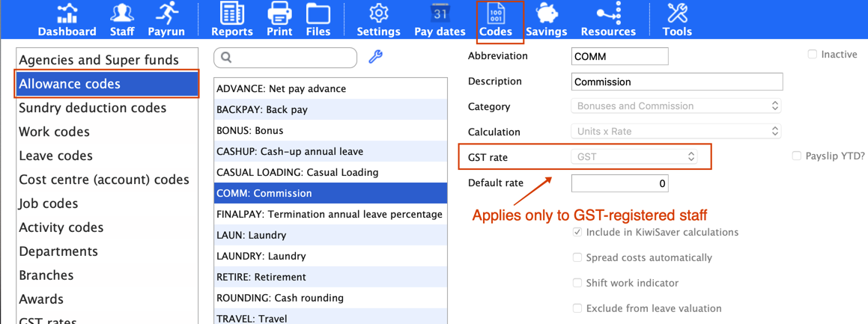Viewport: 868px width, 324px height.
Task: Click the Abbreviation field containing COMM
Action: pyautogui.click(x=619, y=56)
